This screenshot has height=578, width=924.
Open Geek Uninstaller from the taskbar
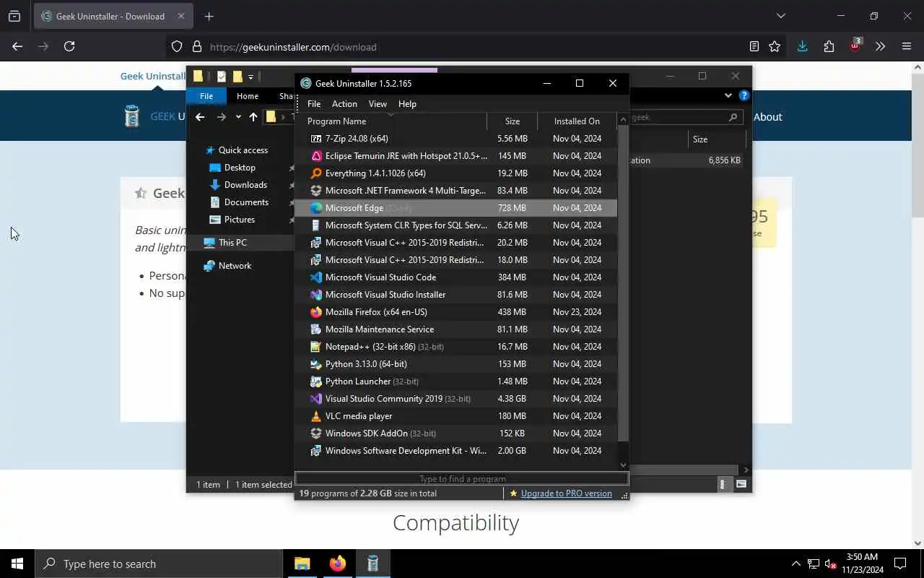tap(372, 564)
